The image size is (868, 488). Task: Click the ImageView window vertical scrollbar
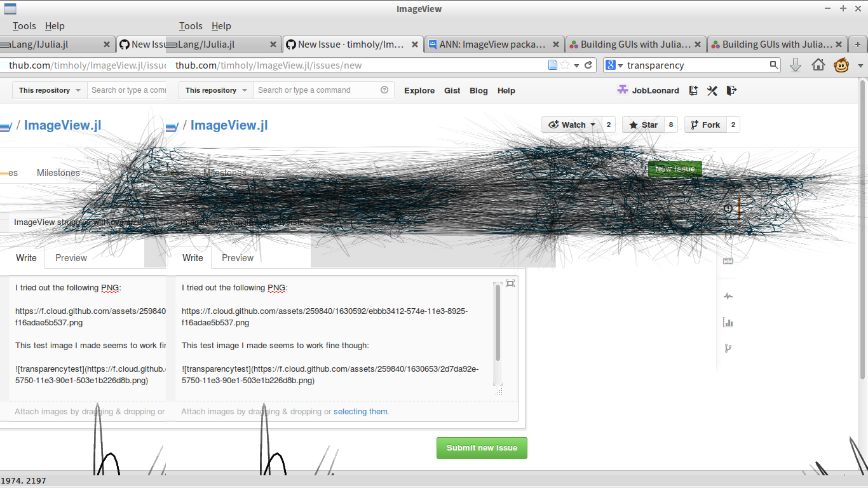coord(863,230)
